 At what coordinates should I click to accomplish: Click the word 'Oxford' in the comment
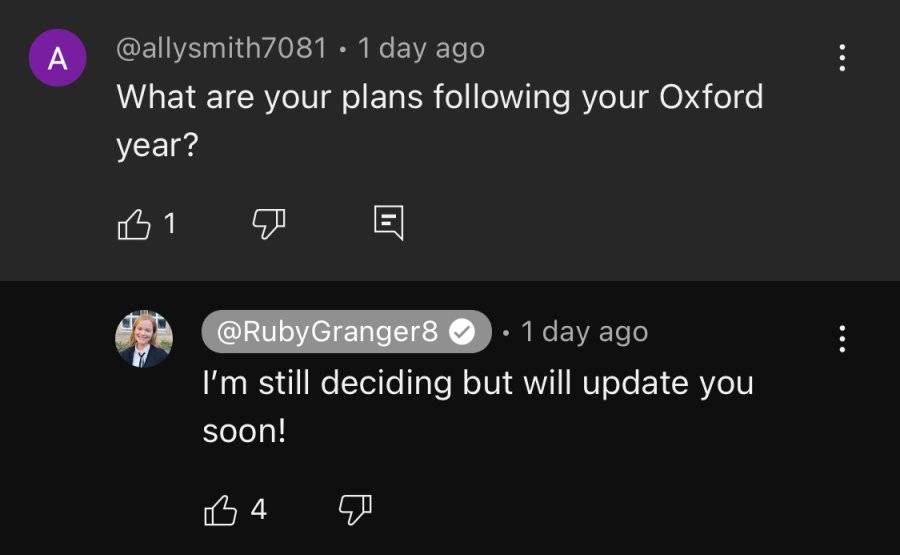tap(711, 96)
